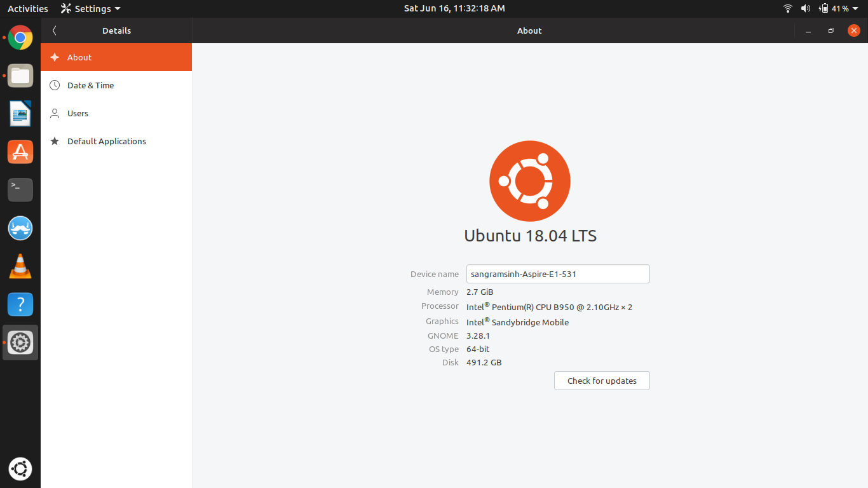Select Date & Time in the sidebar
Screen dimensions: 868x488
point(91,85)
